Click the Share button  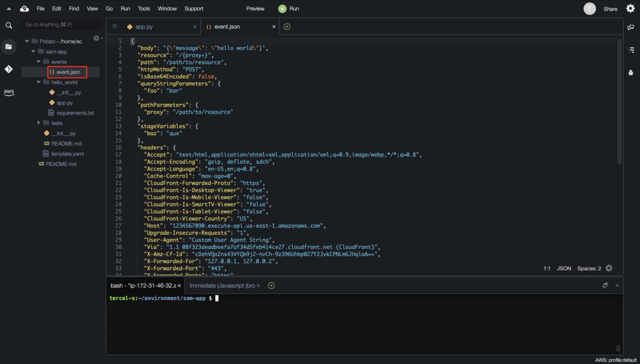click(610, 9)
